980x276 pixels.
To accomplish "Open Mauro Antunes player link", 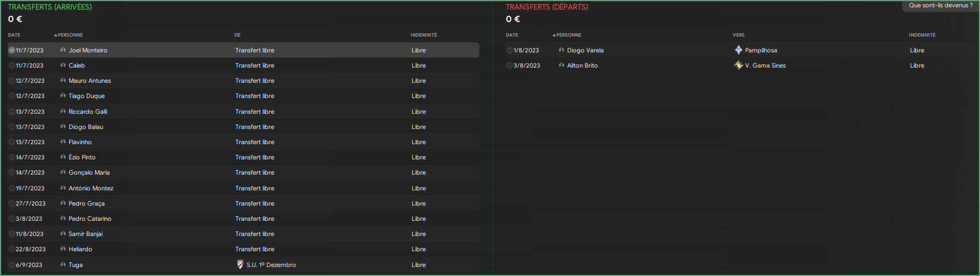I will 90,81.
